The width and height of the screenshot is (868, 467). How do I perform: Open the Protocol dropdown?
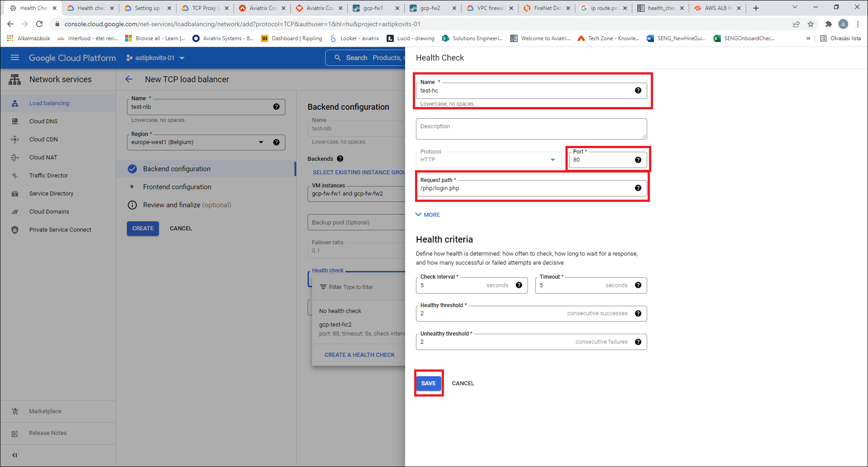tap(552, 159)
